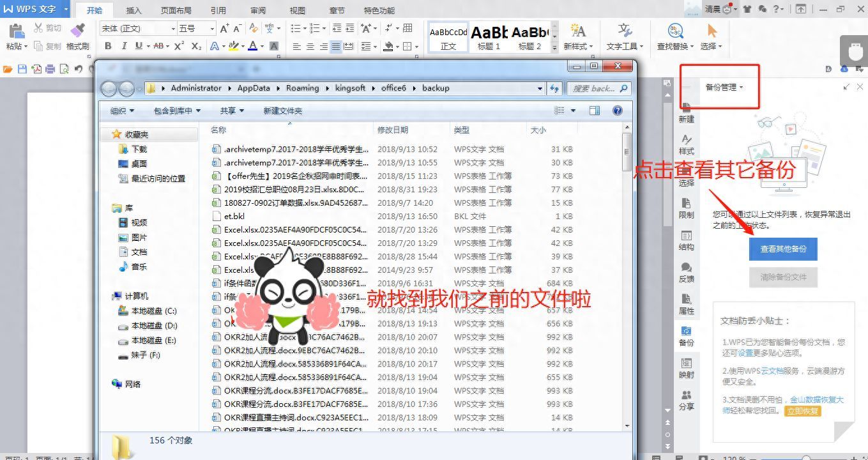Screen dimensions: 868x460
Task: Click the align right icon
Action: pos(323,46)
